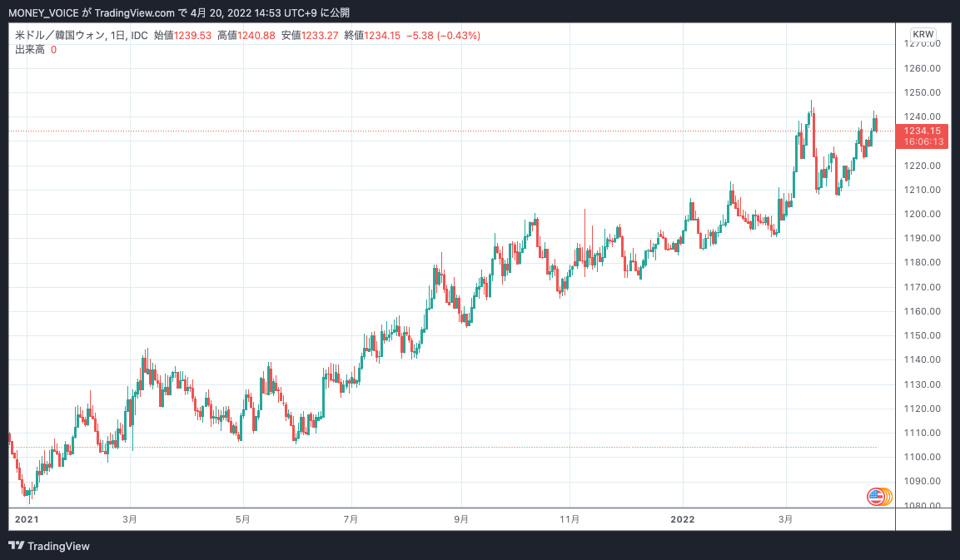This screenshot has width=960, height=560.
Task: Click the TradingView logo at bottom left
Action: 50,547
